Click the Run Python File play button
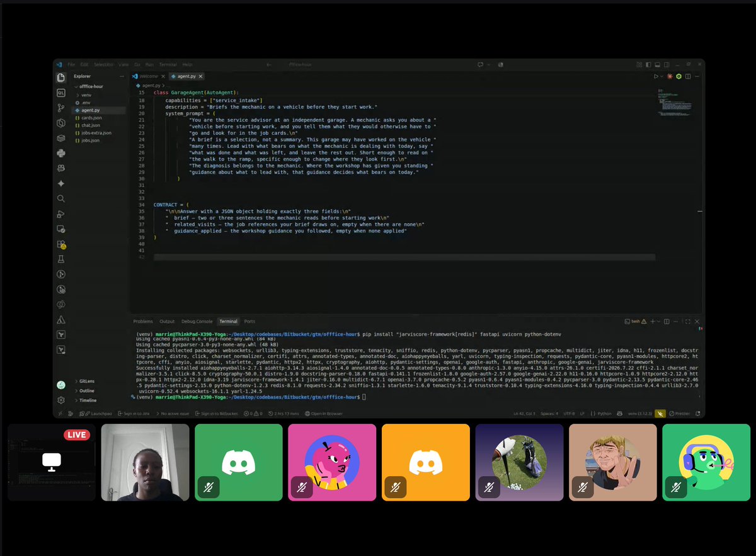 click(656, 76)
